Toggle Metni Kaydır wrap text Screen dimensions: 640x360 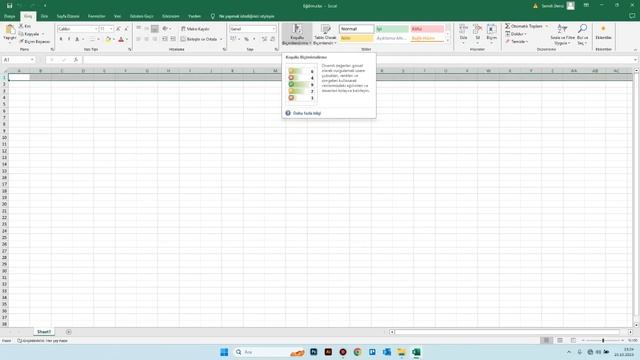[x=196, y=29]
